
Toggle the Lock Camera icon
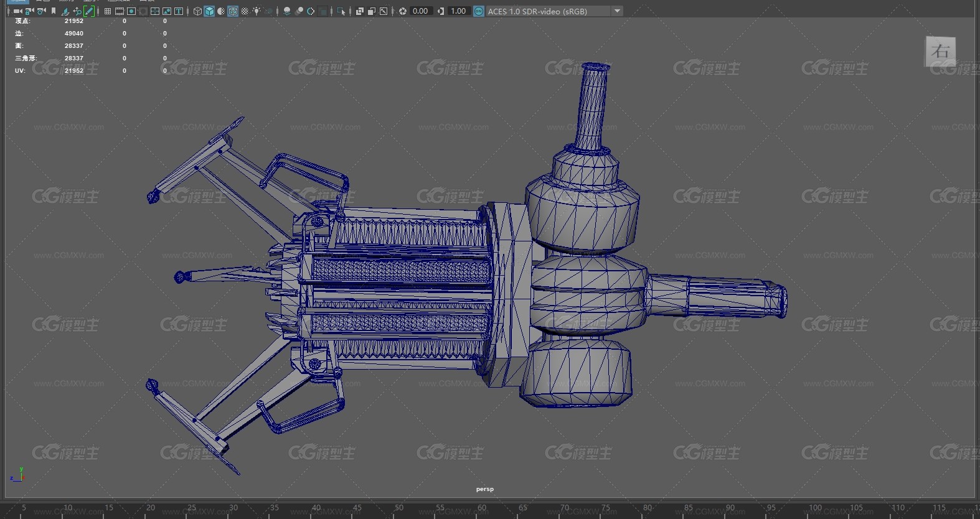tap(29, 11)
